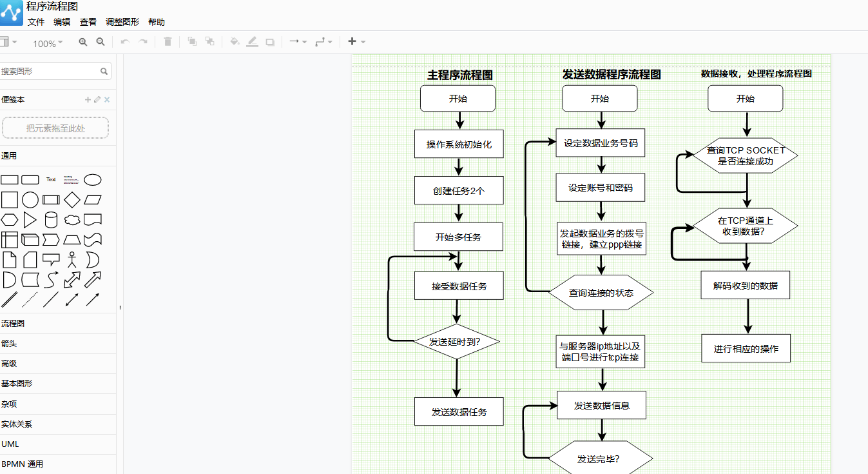Edit the scratchpad with pencil icon
Viewport: 868px width, 474px height.
[97, 99]
